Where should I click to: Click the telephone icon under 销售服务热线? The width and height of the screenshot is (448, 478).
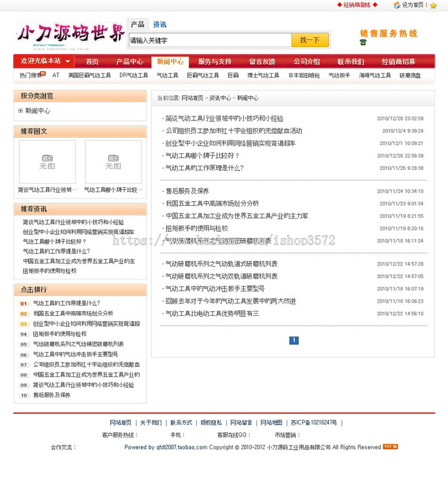(362, 43)
